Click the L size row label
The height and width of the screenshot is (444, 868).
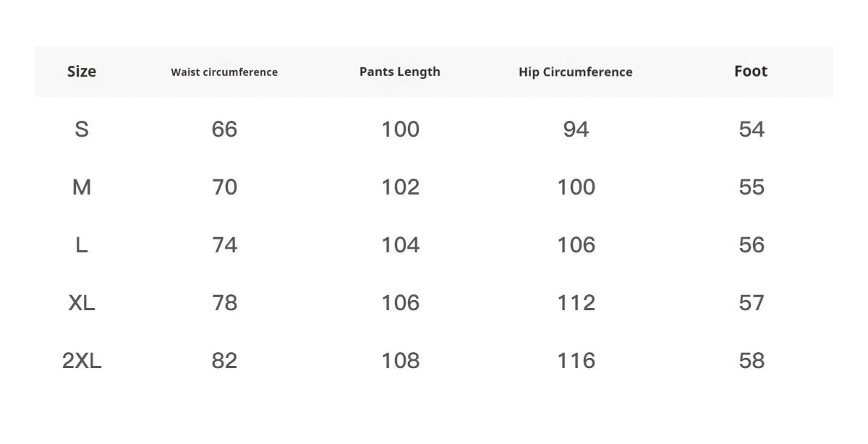[x=82, y=245]
